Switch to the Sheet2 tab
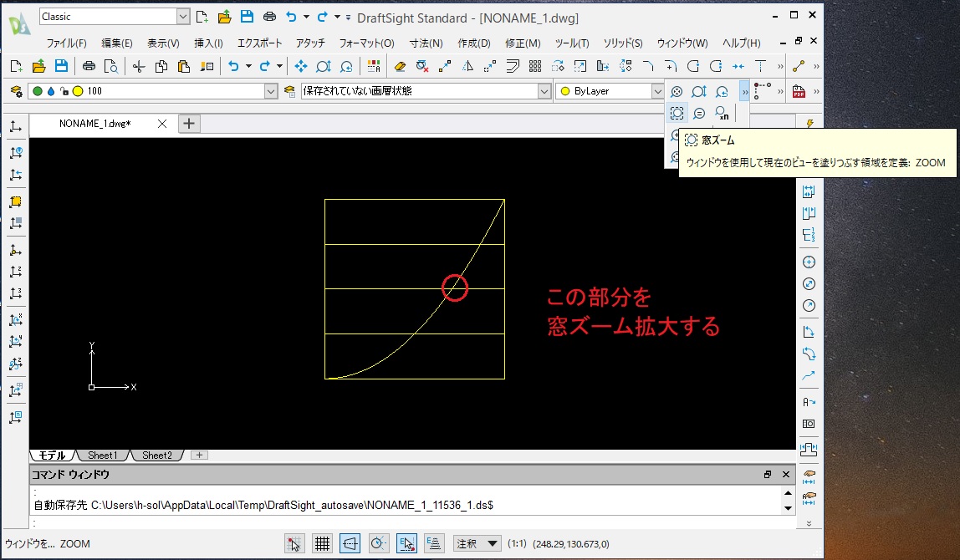The width and height of the screenshot is (960, 560). click(x=156, y=456)
